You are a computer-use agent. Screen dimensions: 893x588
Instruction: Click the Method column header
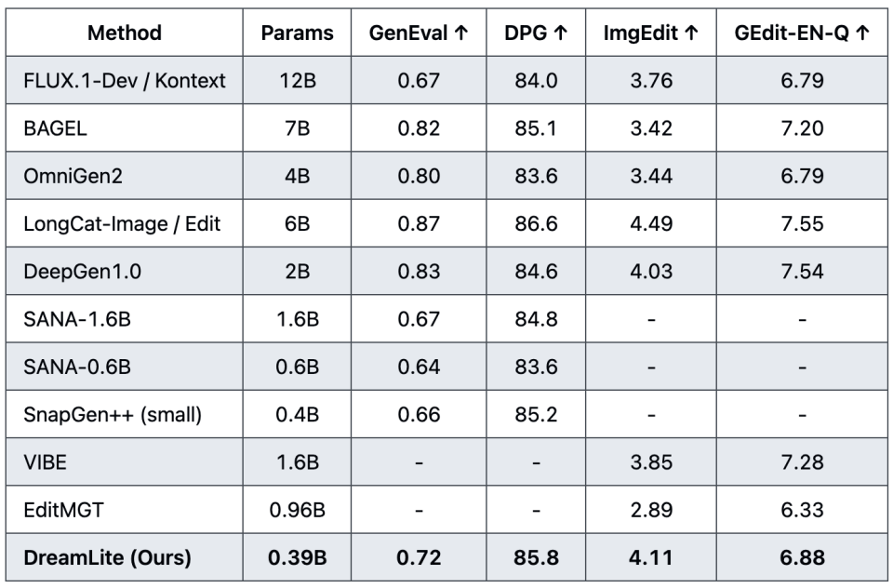coord(124,33)
